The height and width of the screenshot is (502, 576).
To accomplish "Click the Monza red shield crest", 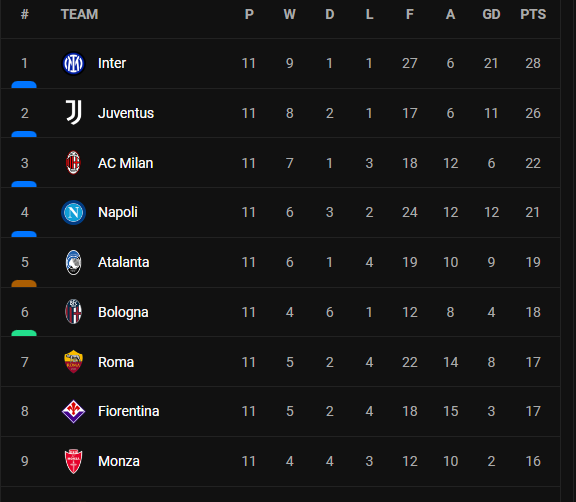I will [73, 461].
